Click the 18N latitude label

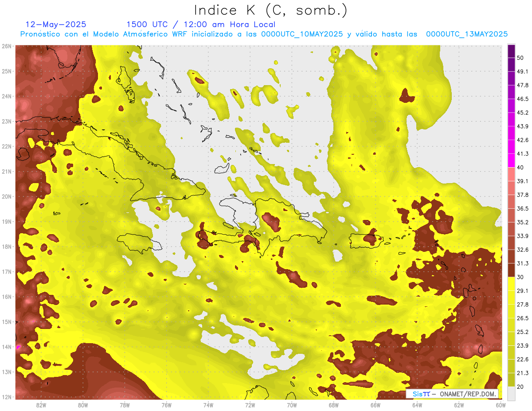tap(6, 247)
